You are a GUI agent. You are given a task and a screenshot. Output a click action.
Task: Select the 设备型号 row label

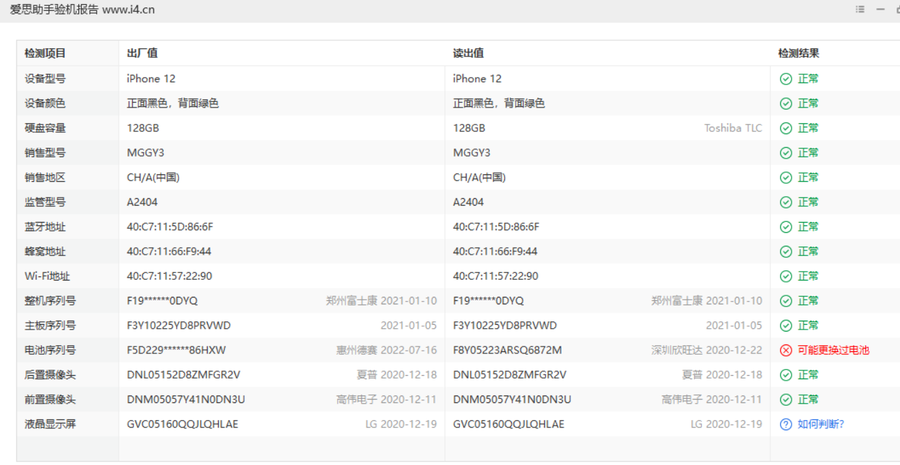click(x=45, y=79)
